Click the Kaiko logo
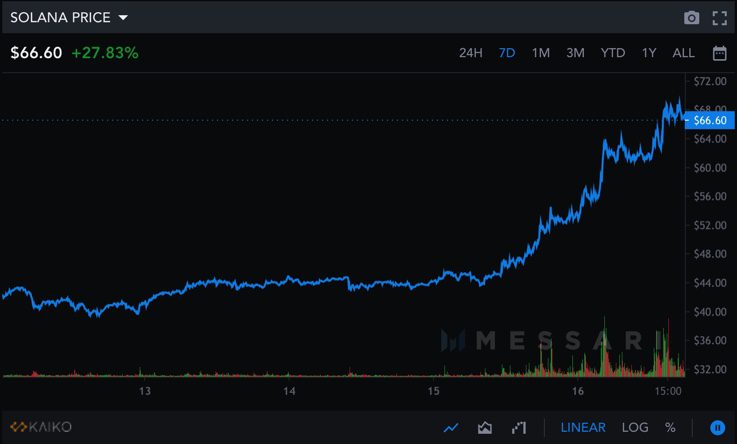 41,427
